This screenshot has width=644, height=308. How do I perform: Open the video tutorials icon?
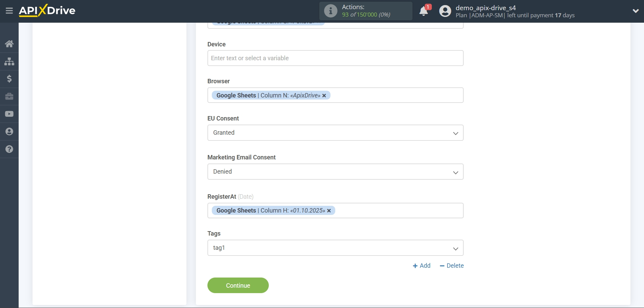pyautogui.click(x=9, y=114)
